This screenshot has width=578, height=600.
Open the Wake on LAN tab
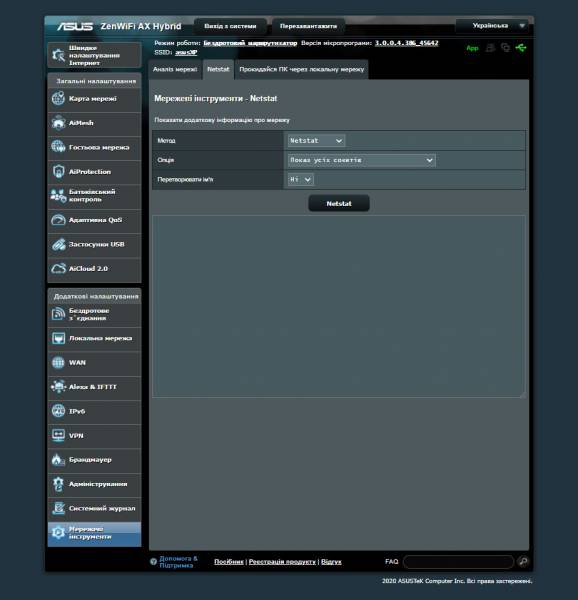[x=301, y=69]
